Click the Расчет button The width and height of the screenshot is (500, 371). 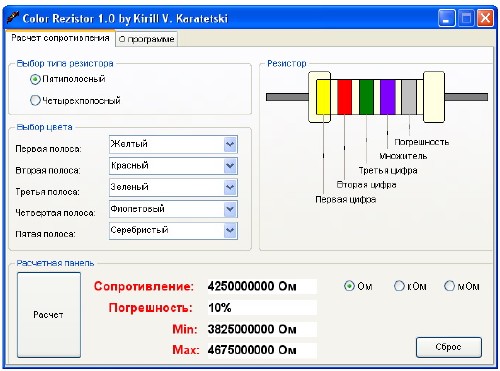pyautogui.click(x=49, y=315)
